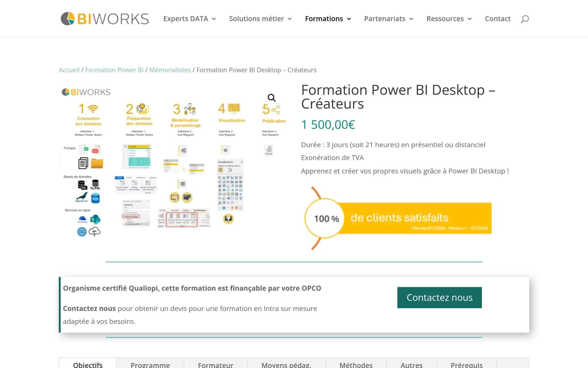This screenshot has height=368, width=588.
Task: Follow the Mémorialistes breadcrumb link
Action: [170, 70]
